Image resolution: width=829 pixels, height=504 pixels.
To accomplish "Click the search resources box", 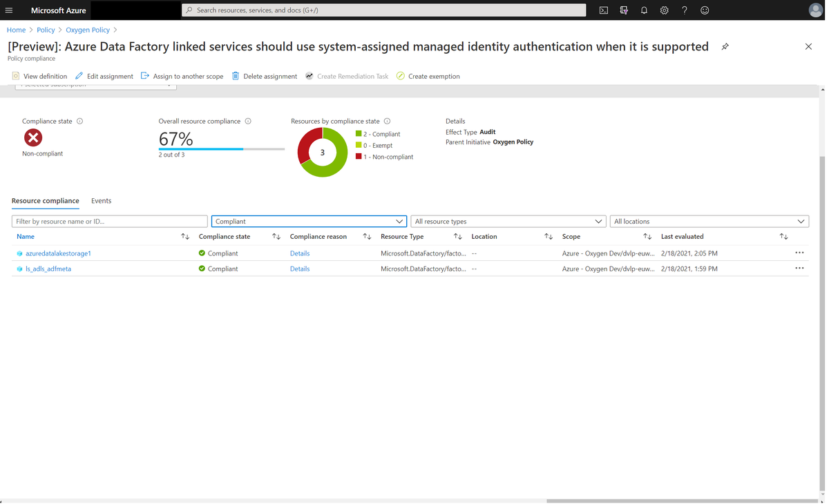I will [384, 10].
